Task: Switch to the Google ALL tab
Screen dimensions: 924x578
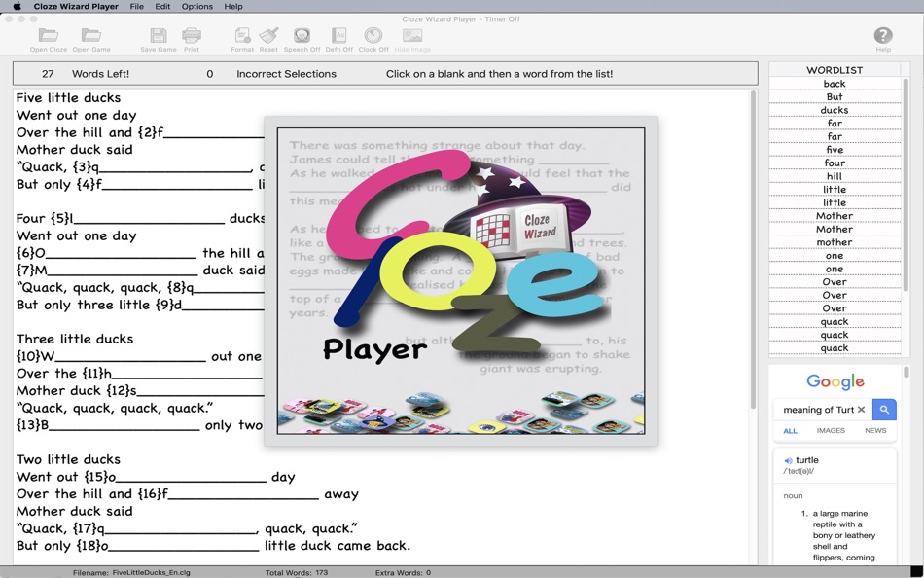Action: tap(790, 431)
